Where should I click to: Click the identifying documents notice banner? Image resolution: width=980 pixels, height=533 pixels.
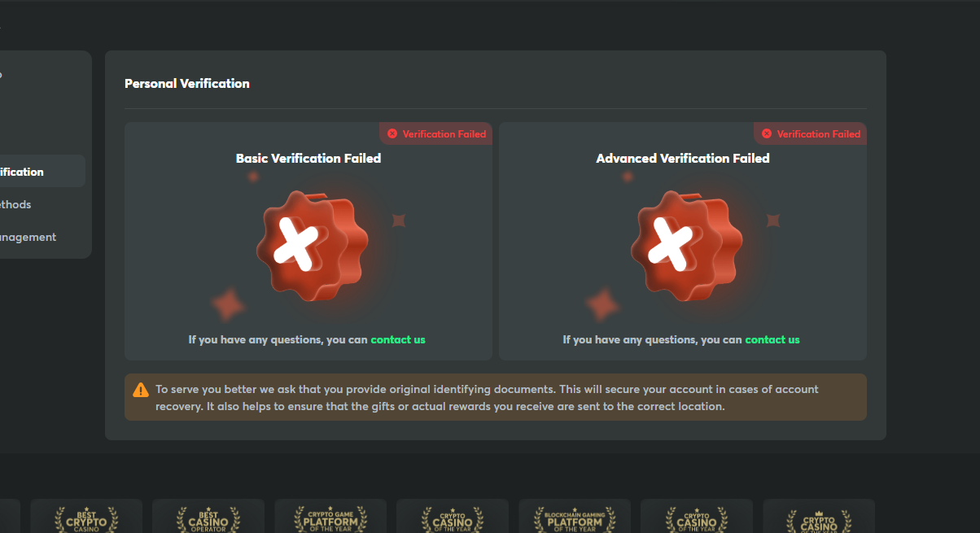(x=495, y=397)
